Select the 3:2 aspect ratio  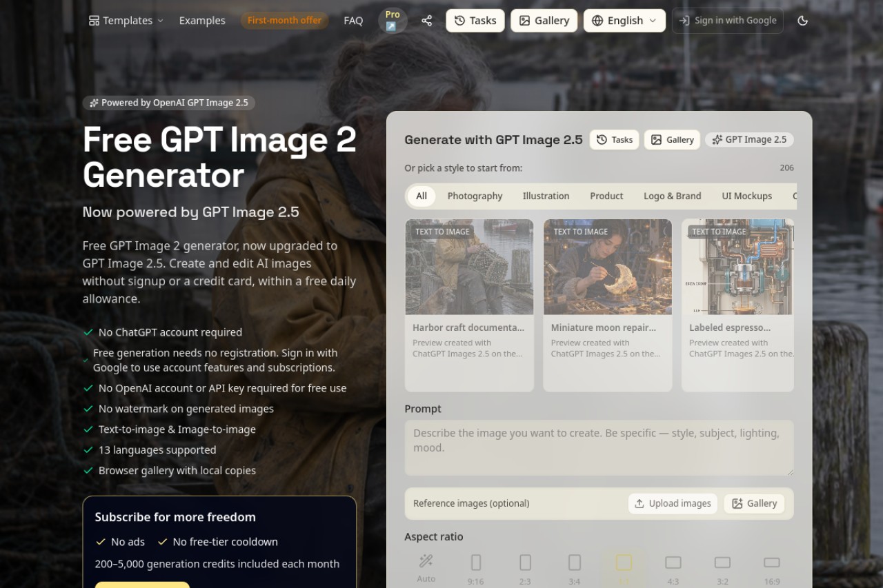coord(722,569)
